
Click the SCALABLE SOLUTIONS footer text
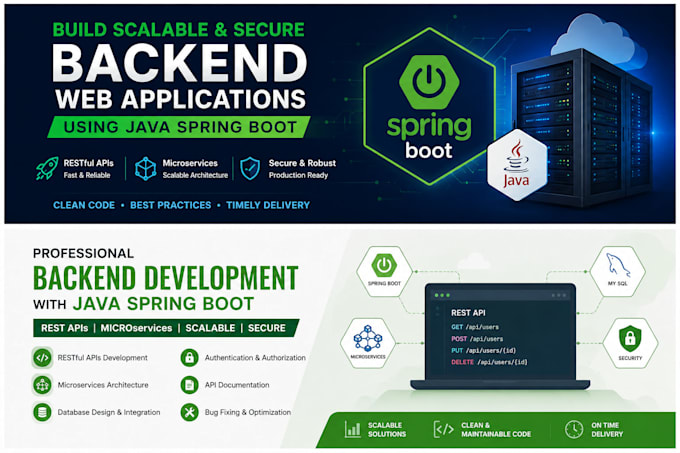[x=387, y=430]
